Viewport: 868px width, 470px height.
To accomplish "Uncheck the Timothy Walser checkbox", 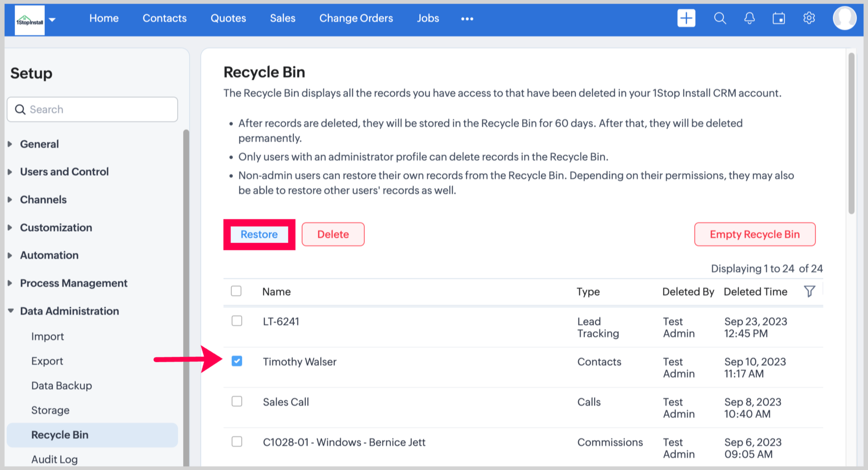I will pyautogui.click(x=237, y=361).
